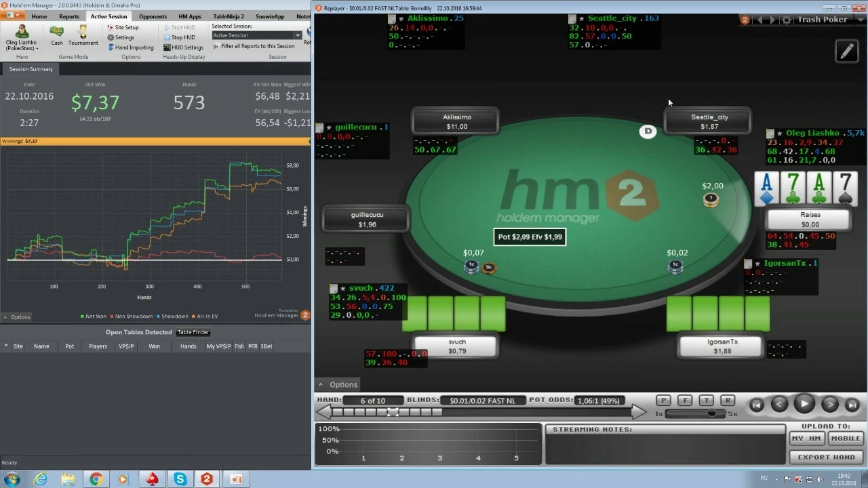Viewport: 868px width, 488px height.
Task: Play the hand replay
Action: click(804, 404)
